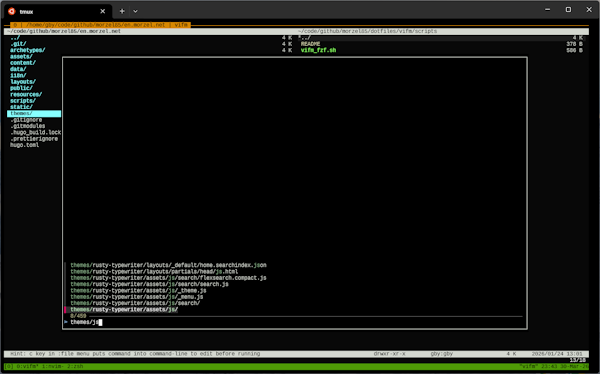Open the assets/ directory in left pane
Viewport: 600px width, 374px height.
pos(21,56)
